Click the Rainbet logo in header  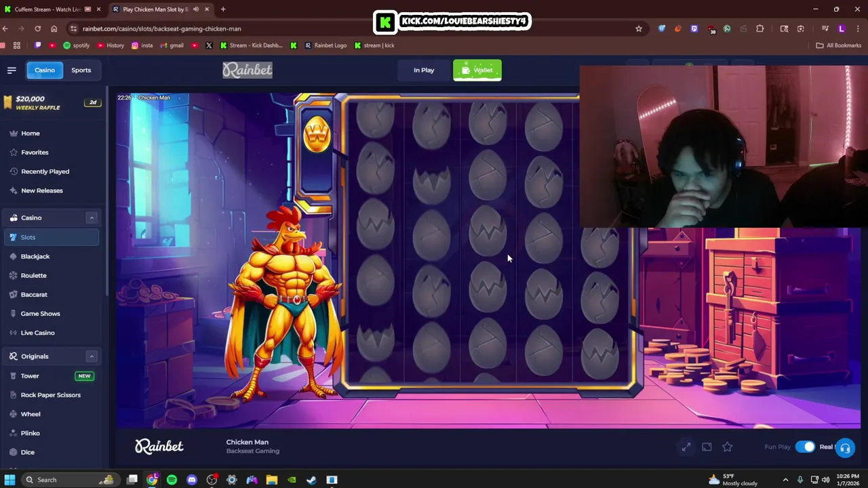click(x=248, y=70)
